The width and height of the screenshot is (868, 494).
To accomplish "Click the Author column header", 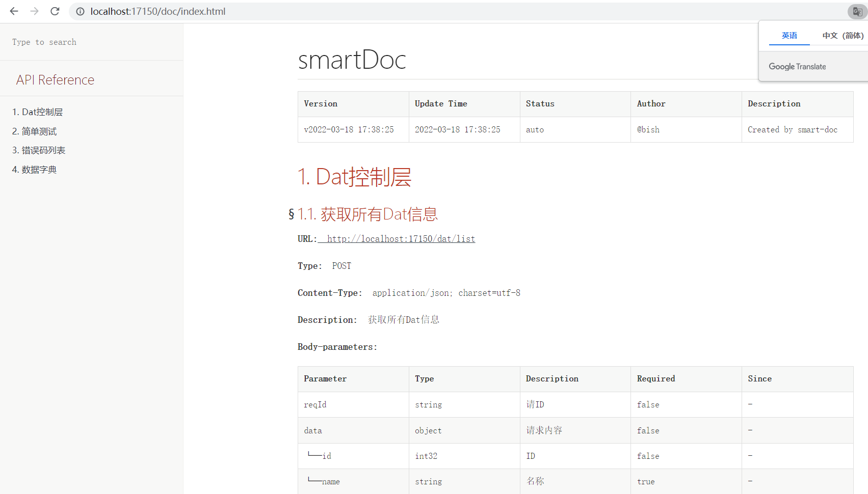I will pos(686,104).
